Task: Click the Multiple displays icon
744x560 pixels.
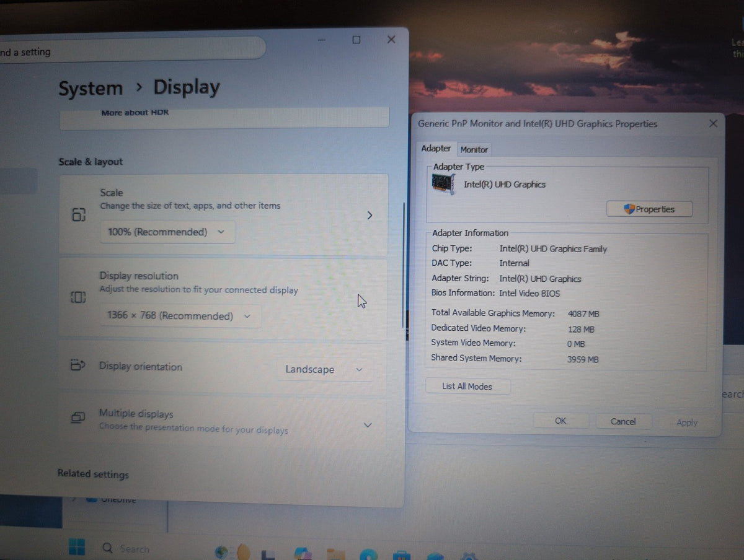Action: pos(77,417)
